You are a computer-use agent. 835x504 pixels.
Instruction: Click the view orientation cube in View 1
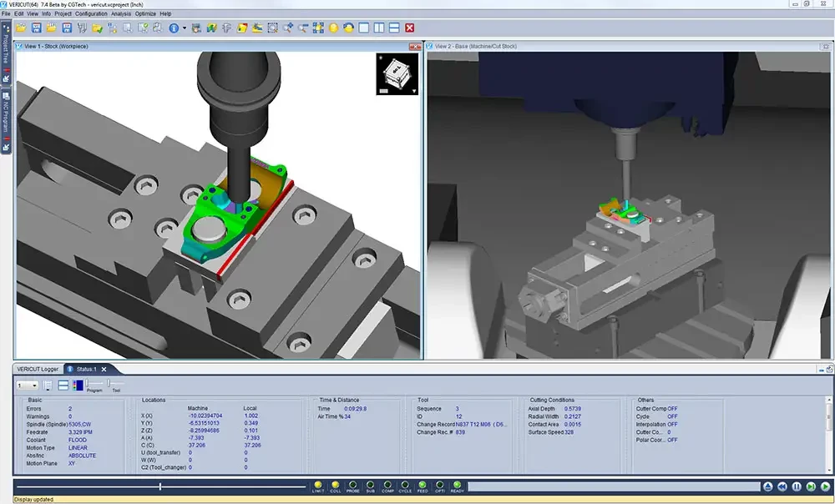pyautogui.click(x=397, y=74)
